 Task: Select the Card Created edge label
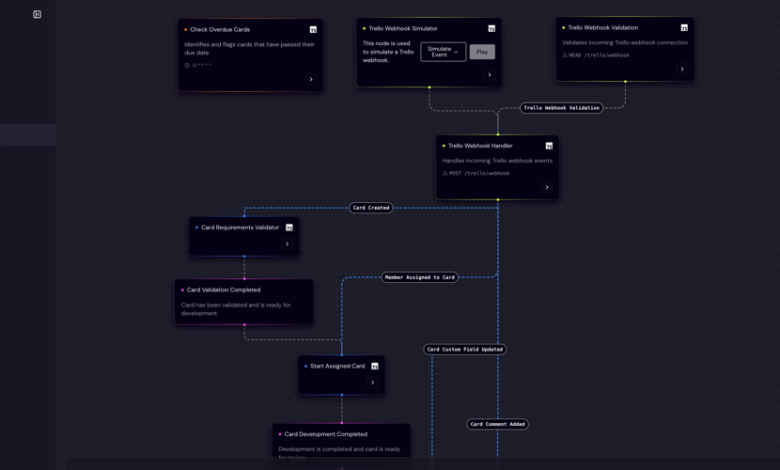(371, 208)
